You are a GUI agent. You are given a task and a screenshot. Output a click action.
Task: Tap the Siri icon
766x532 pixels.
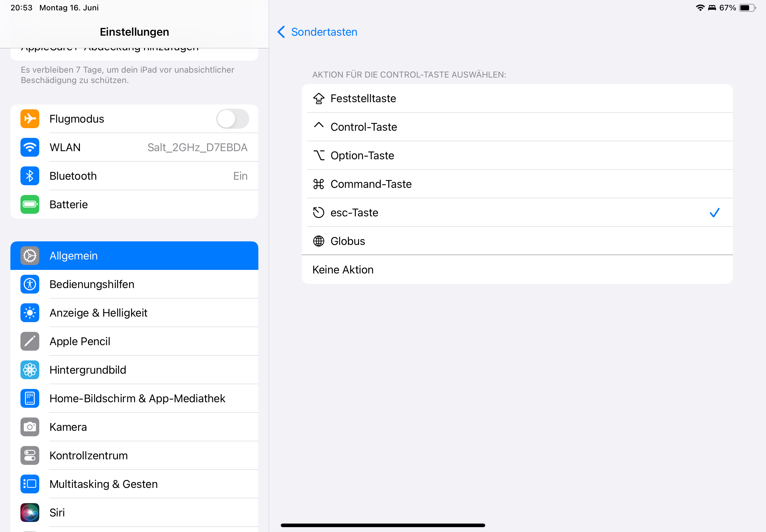30,512
